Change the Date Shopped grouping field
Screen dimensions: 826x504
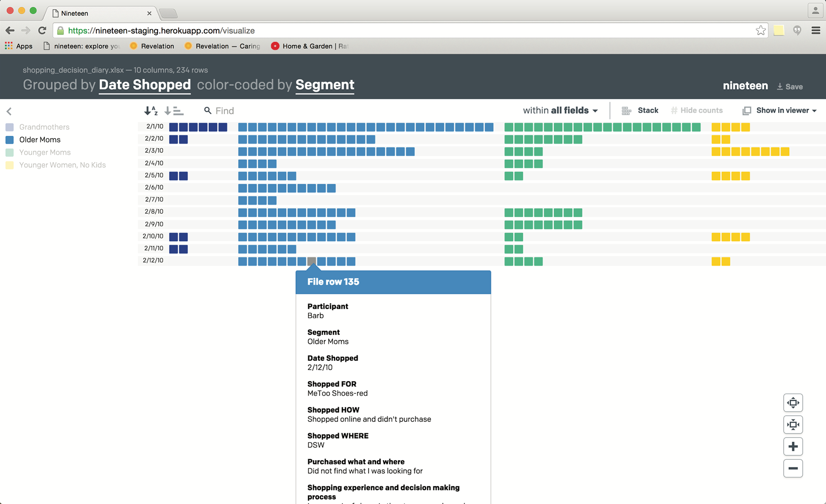[145, 85]
